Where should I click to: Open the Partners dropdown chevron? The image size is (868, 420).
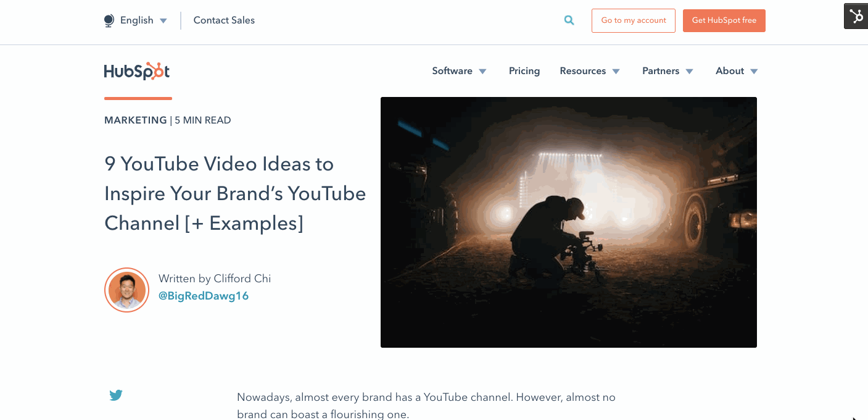[689, 71]
